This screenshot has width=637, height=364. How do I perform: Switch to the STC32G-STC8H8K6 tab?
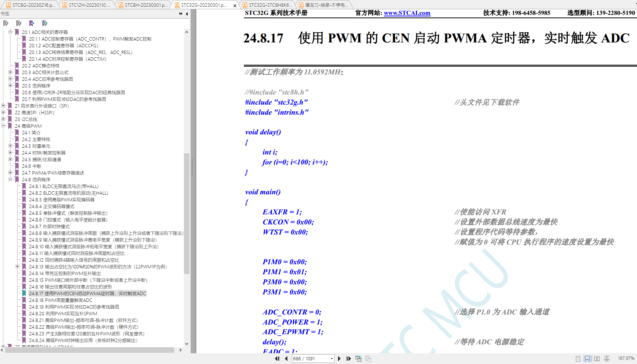click(x=267, y=5)
